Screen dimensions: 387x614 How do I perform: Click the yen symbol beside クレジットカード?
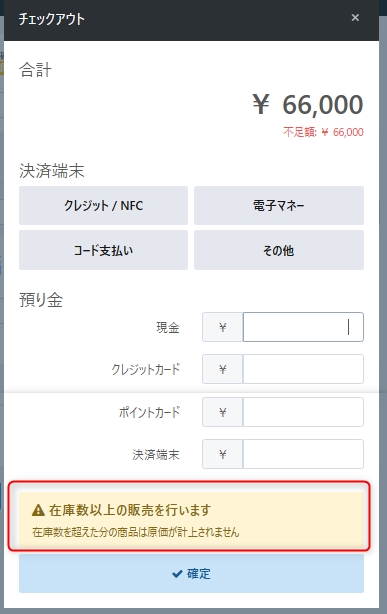click(222, 369)
